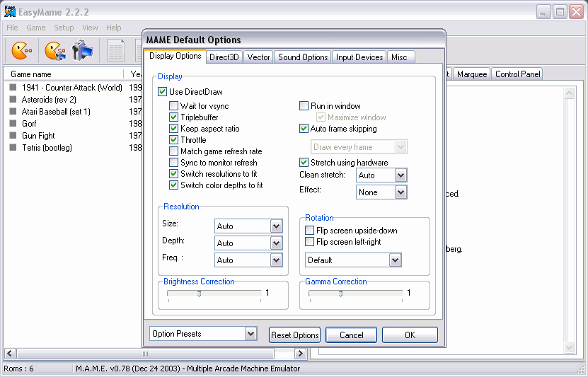
Task: Click OK to confirm options
Action: pyautogui.click(x=410, y=335)
